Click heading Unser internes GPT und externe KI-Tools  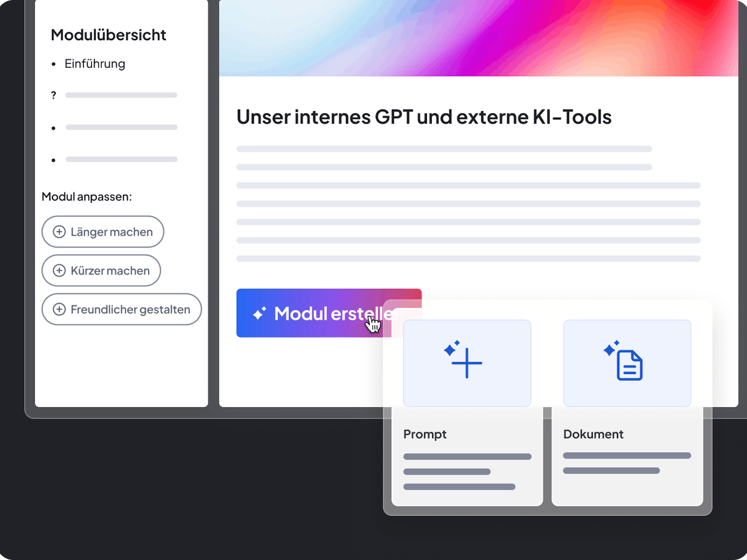[x=424, y=117]
